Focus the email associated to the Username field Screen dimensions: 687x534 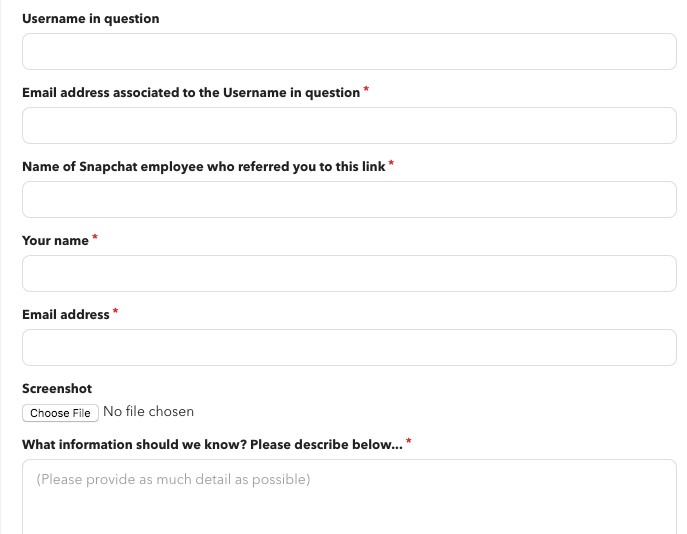point(349,126)
